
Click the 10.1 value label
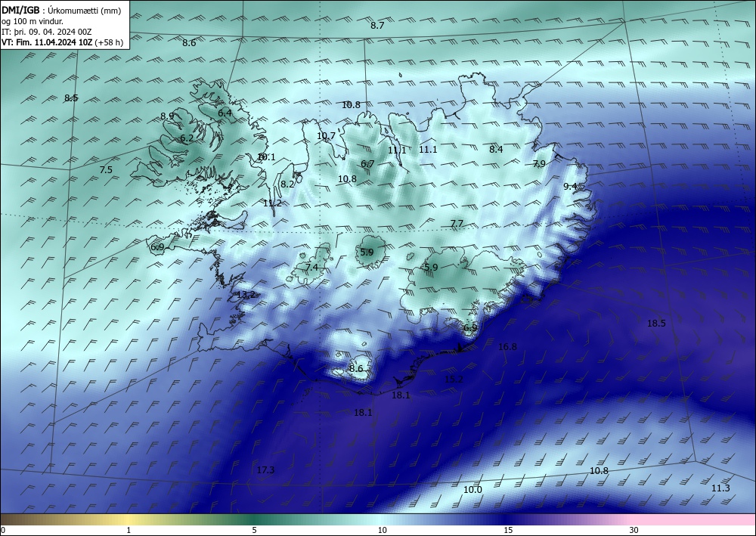pos(266,156)
